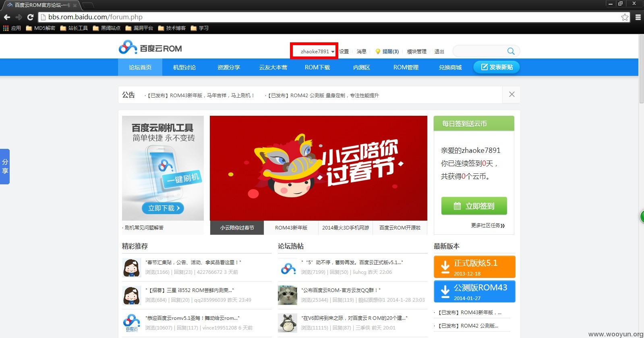
Task: Click the page vertical scrollbar
Action: [641, 69]
